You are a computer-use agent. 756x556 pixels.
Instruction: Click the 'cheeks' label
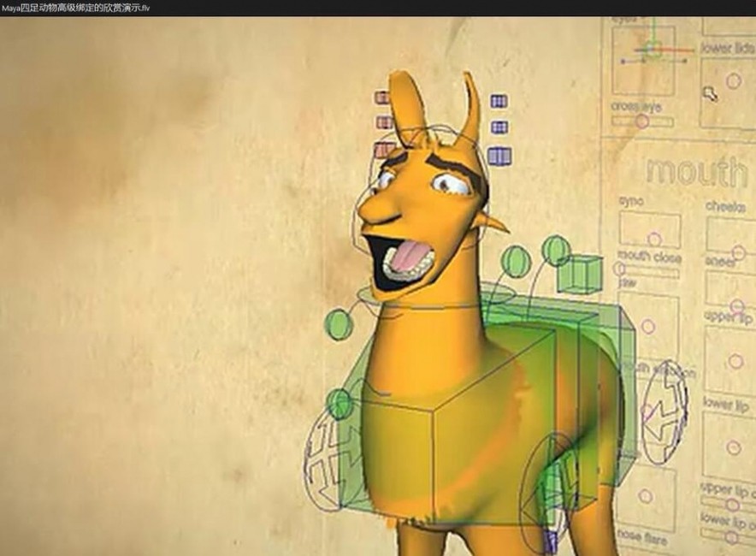[725, 206]
